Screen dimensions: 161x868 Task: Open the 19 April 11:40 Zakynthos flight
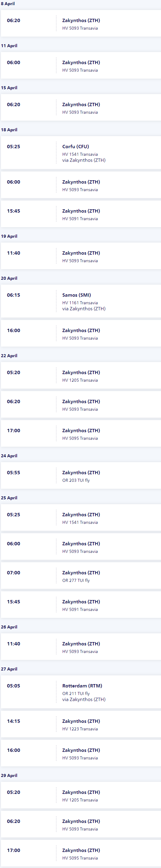click(81, 256)
